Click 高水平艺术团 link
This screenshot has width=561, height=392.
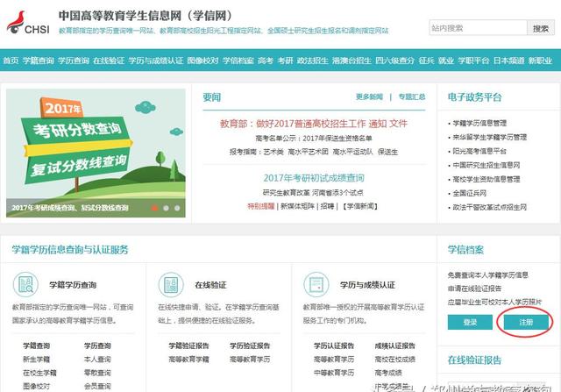pos(308,152)
